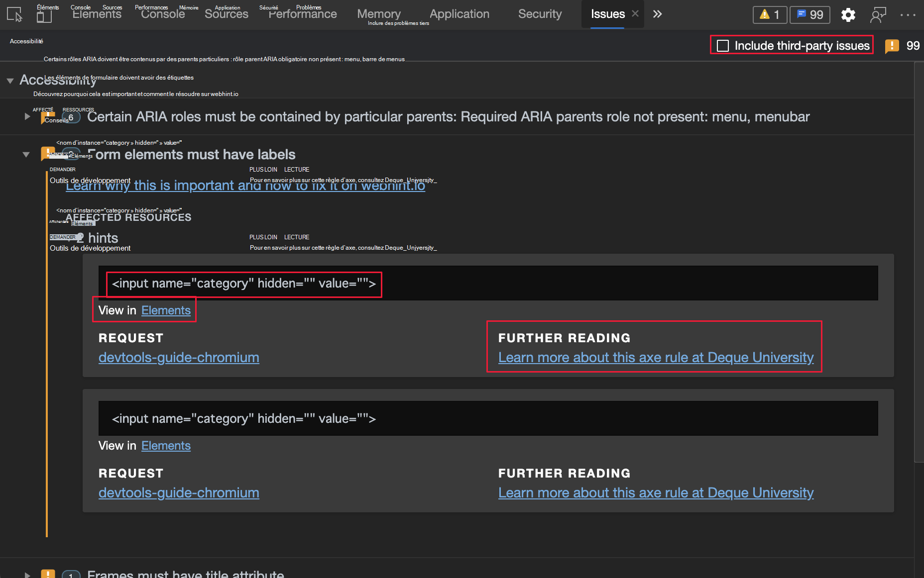The width and height of the screenshot is (924, 578).
Task: Click Elements link in second hint
Action: [166, 446]
